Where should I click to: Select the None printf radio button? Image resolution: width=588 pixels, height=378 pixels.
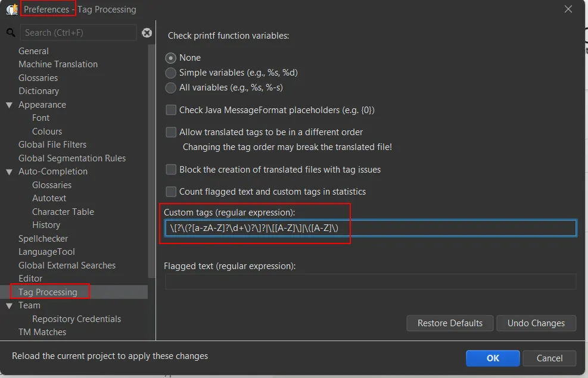point(171,58)
